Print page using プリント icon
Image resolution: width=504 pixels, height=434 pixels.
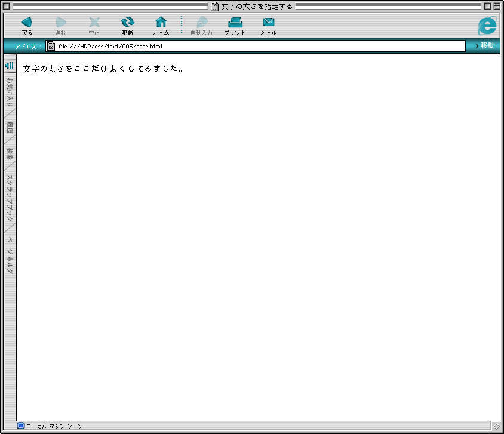tap(235, 23)
